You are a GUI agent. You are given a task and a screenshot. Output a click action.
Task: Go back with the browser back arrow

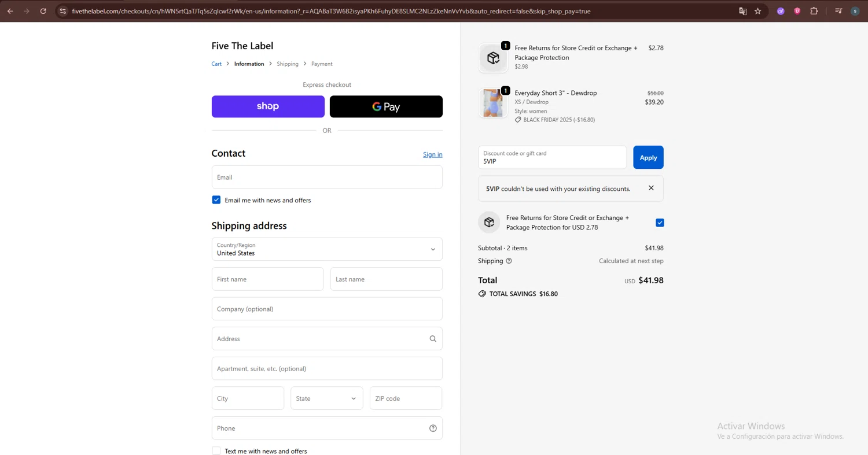coord(10,11)
